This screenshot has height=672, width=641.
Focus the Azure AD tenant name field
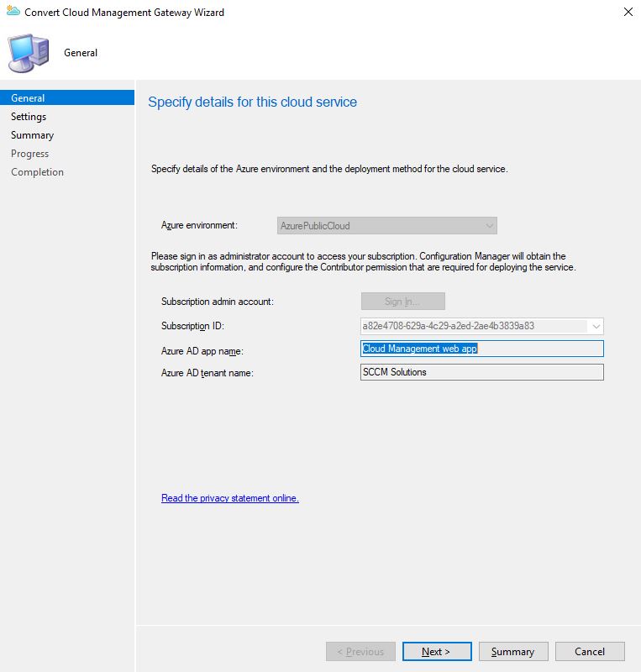(481, 372)
